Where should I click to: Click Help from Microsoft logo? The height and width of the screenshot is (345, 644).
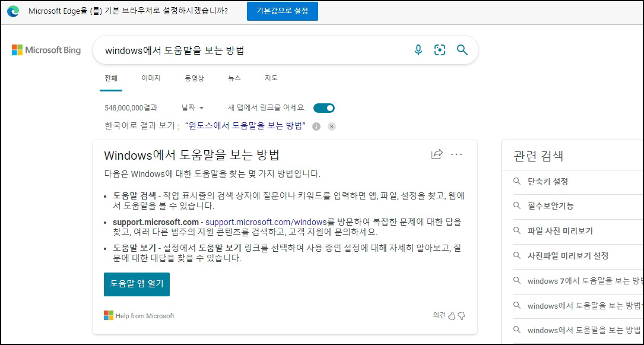point(109,315)
